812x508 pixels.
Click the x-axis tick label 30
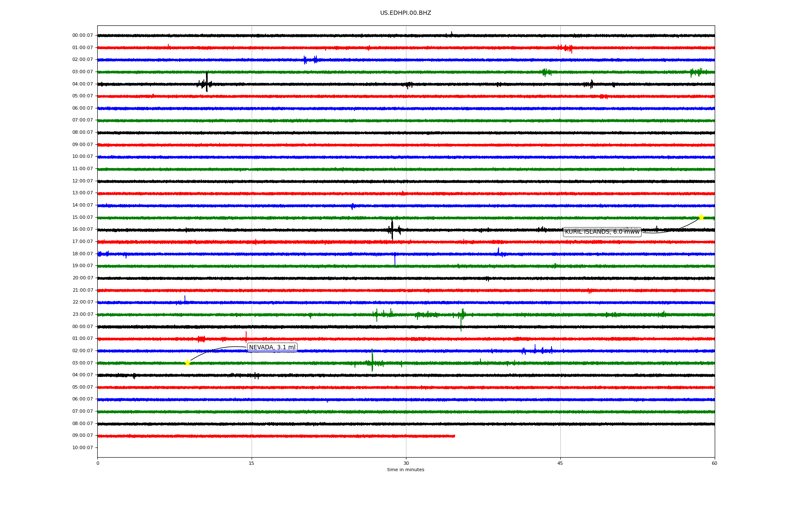(406, 464)
